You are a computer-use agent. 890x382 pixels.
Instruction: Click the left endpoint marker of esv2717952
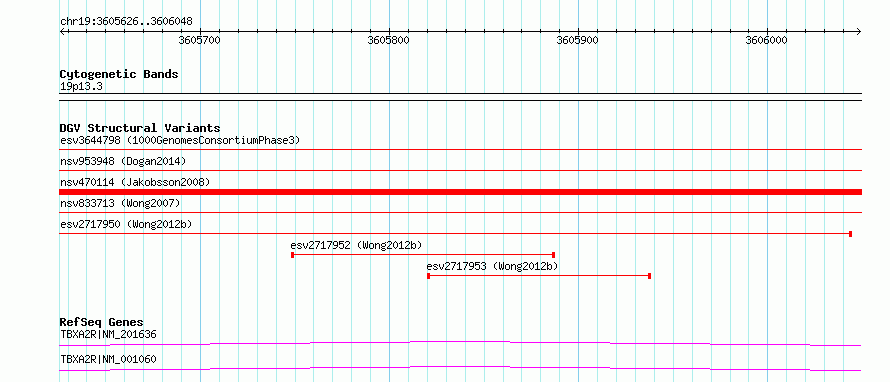pos(292,255)
